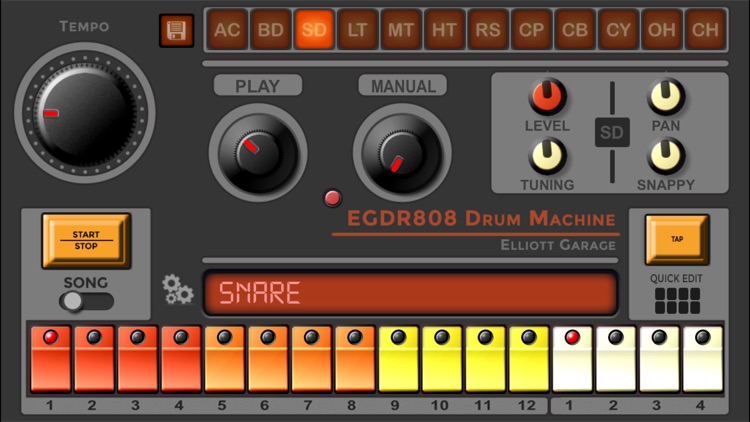Click the SNAPPY knob

coord(666,155)
